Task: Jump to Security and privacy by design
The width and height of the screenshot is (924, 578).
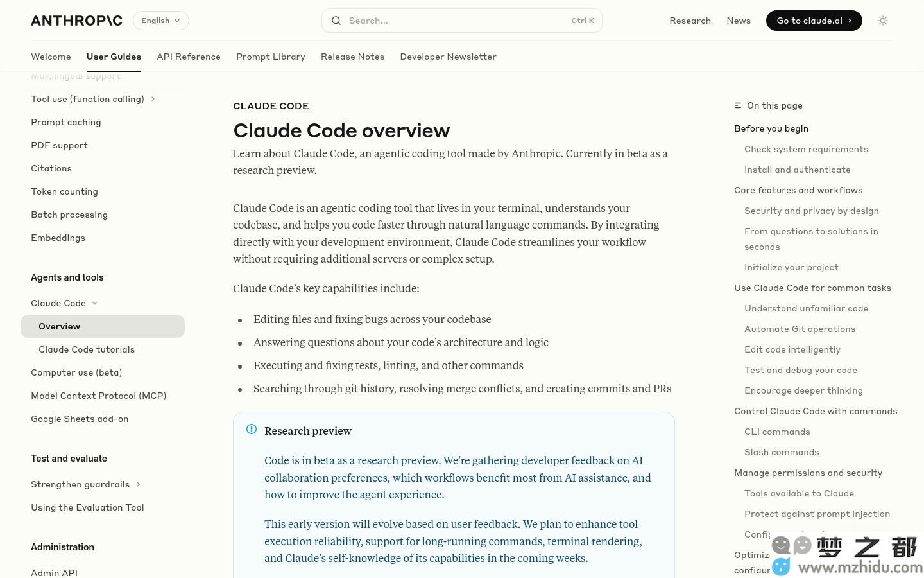Action: pyautogui.click(x=812, y=211)
